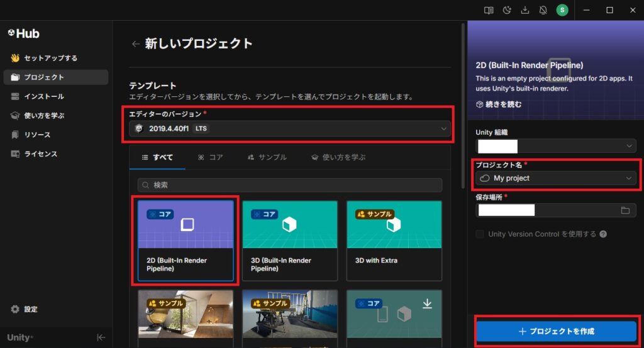Image resolution: width=644 pixels, height=348 pixels.
Task: Click the download arrow on mobile template
Action: (427, 303)
